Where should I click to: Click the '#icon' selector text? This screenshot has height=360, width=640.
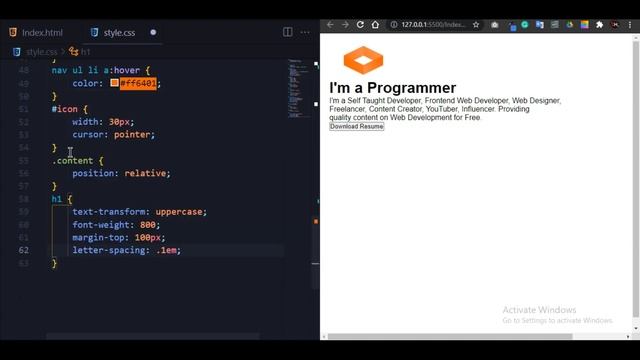tap(64, 109)
